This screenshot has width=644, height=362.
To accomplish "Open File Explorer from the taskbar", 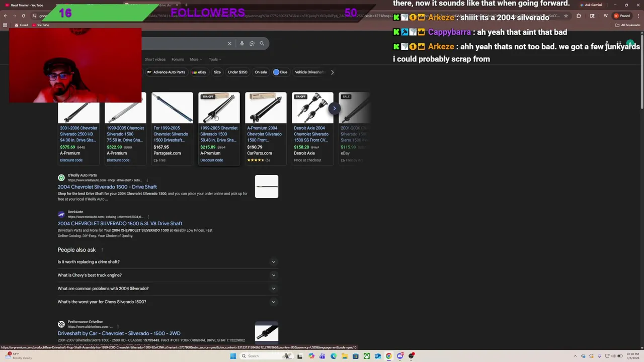I will [345, 356].
